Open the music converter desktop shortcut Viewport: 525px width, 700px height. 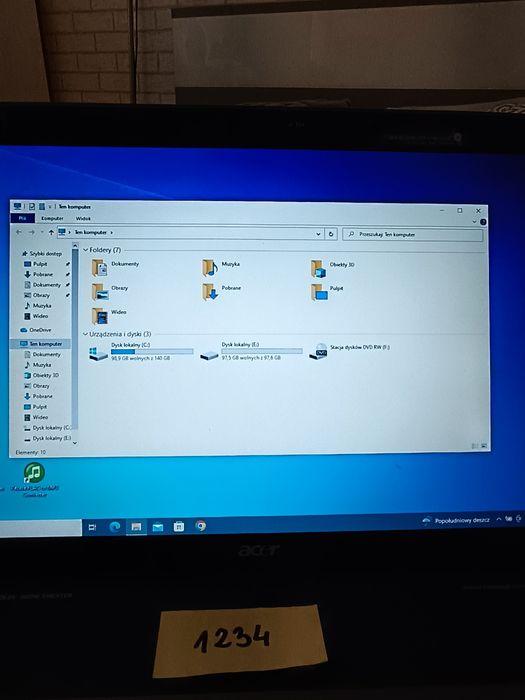pos(34,479)
